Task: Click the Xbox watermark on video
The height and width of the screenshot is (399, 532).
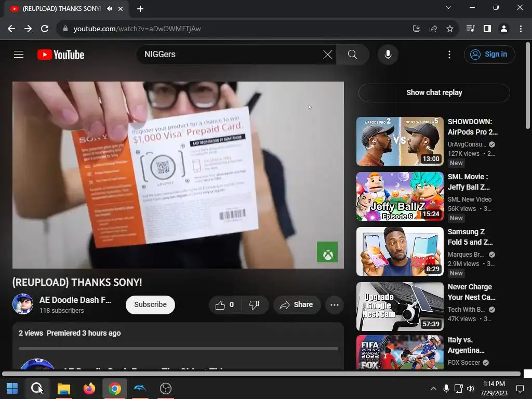Action: (327, 252)
